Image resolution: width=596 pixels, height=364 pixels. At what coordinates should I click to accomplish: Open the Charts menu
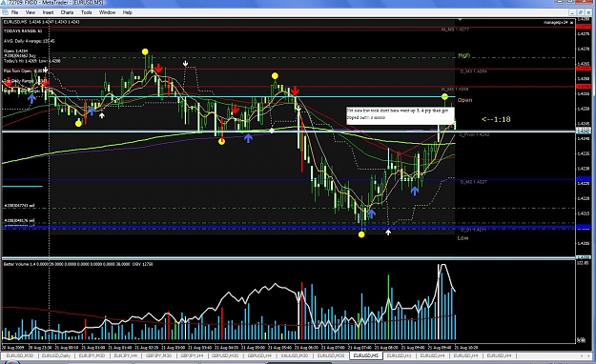pos(67,12)
